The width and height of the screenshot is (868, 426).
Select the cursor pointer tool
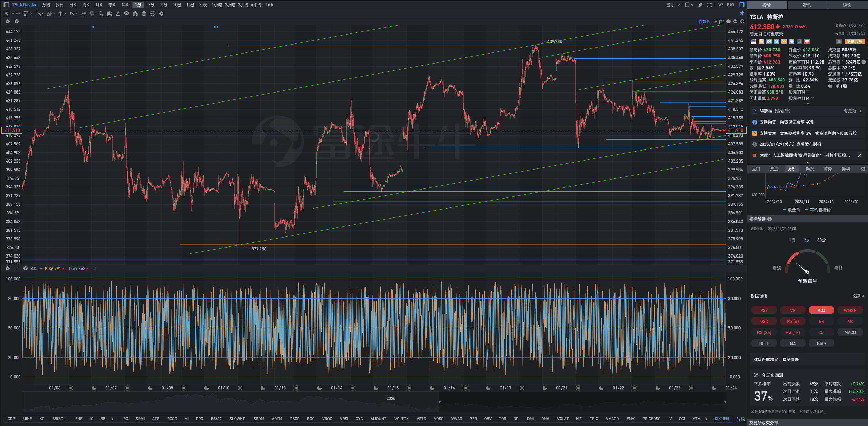[x=6, y=13]
